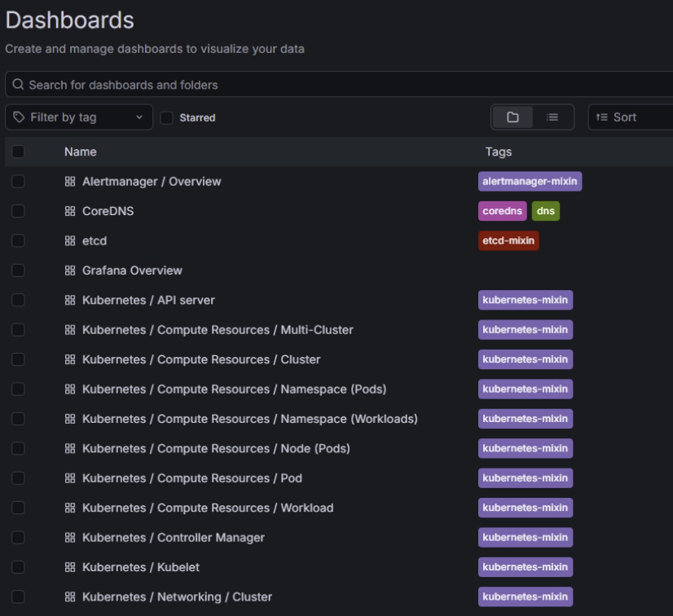Filter by the coredns tag
This screenshot has height=616, width=673.
click(502, 211)
